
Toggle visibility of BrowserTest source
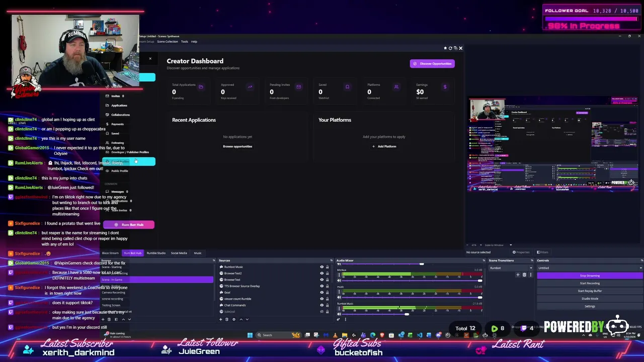pos(322,280)
